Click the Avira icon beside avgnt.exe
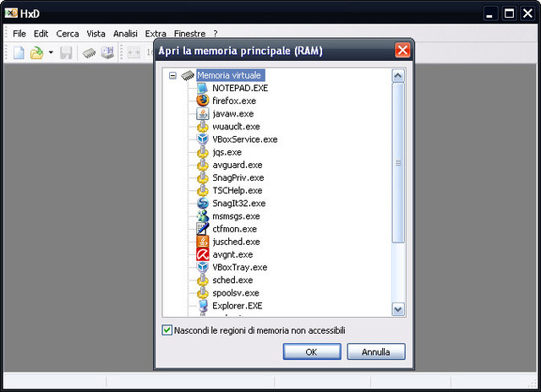Screen dimensions: 541x392 [x=203, y=254]
